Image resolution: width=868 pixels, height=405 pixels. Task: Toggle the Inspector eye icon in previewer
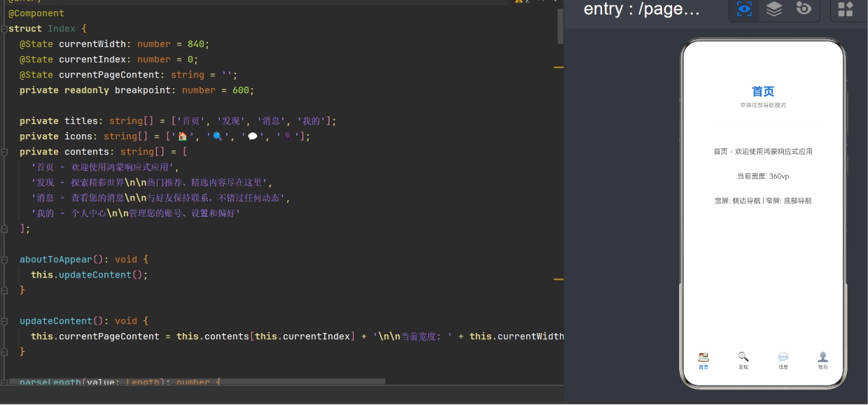point(744,9)
